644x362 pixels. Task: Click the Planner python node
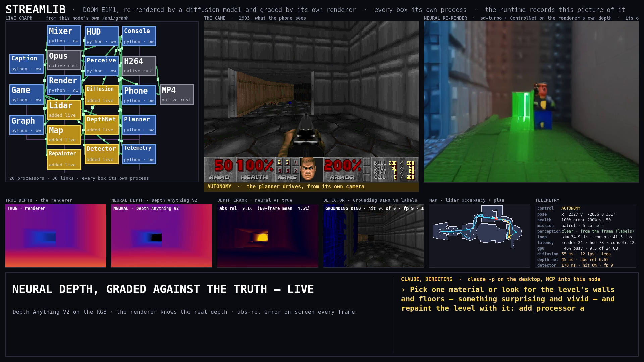pos(139,125)
